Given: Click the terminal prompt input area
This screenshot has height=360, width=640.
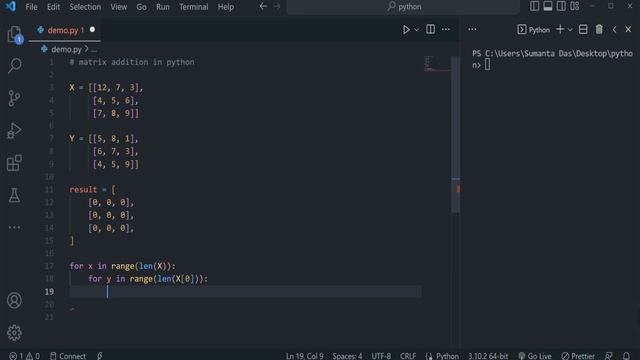Looking at the screenshot, I should (x=487, y=65).
